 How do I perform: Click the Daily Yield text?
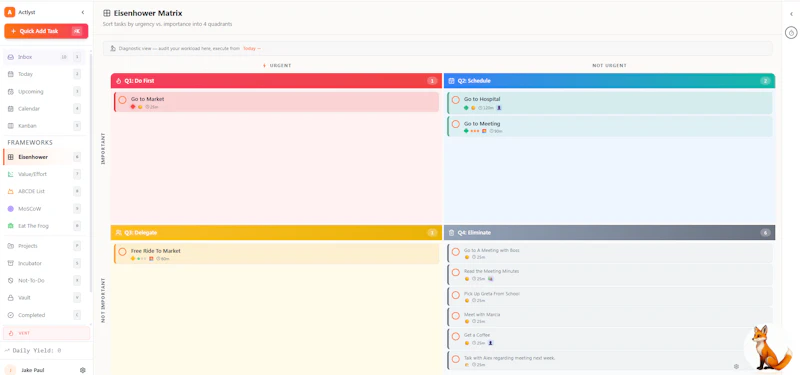pyautogui.click(x=37, y=351)
